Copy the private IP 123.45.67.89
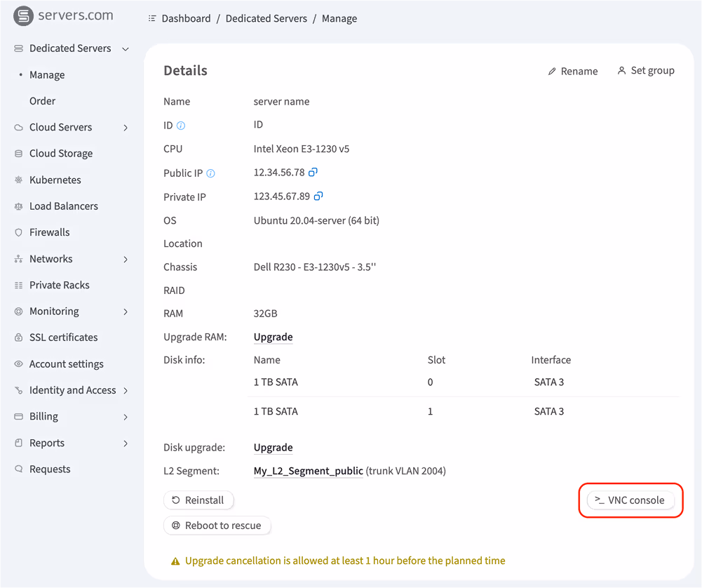 click(318, 196)
